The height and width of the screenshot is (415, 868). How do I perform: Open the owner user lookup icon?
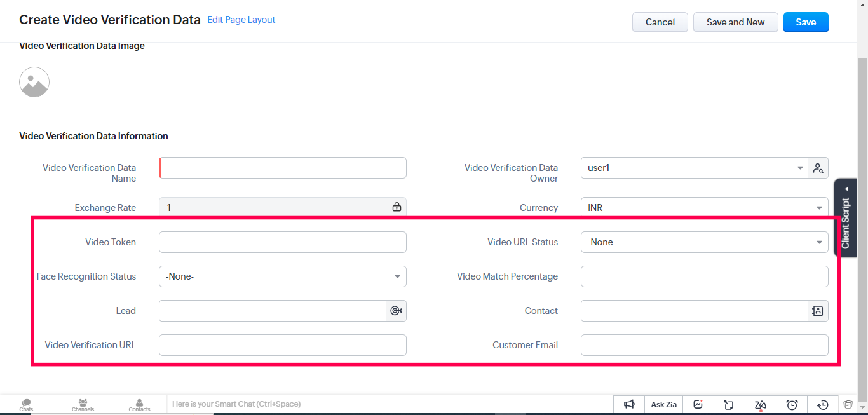[818, 168]
